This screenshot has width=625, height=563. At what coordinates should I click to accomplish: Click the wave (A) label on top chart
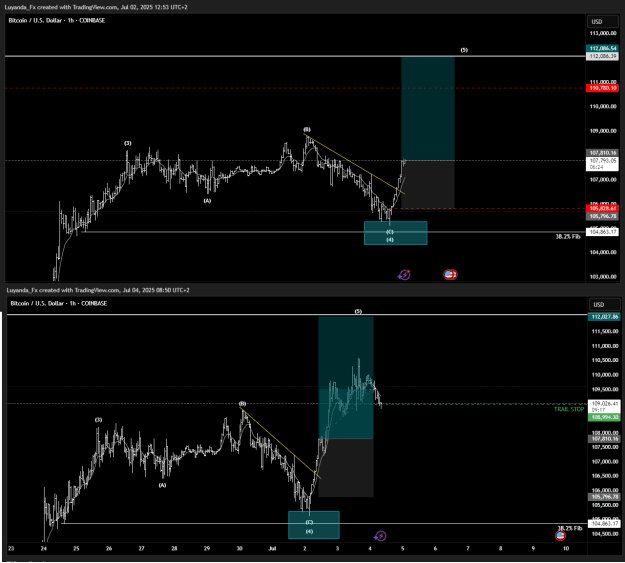click(207, 201)
